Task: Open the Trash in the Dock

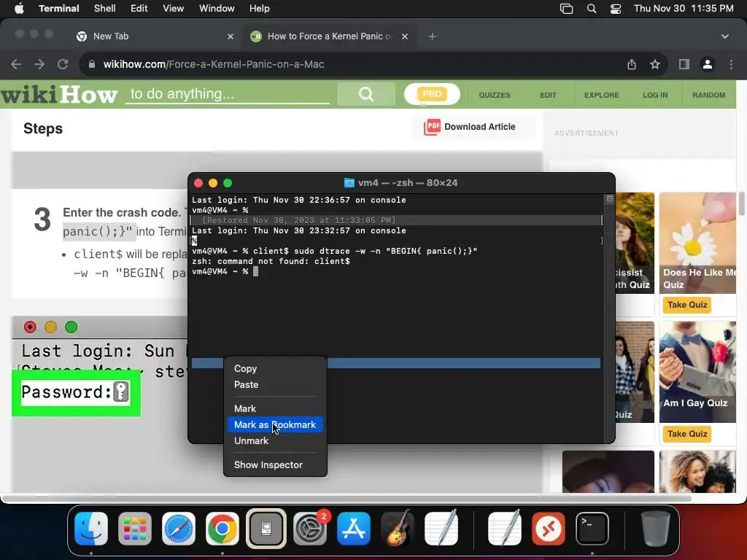Action: 656,529
